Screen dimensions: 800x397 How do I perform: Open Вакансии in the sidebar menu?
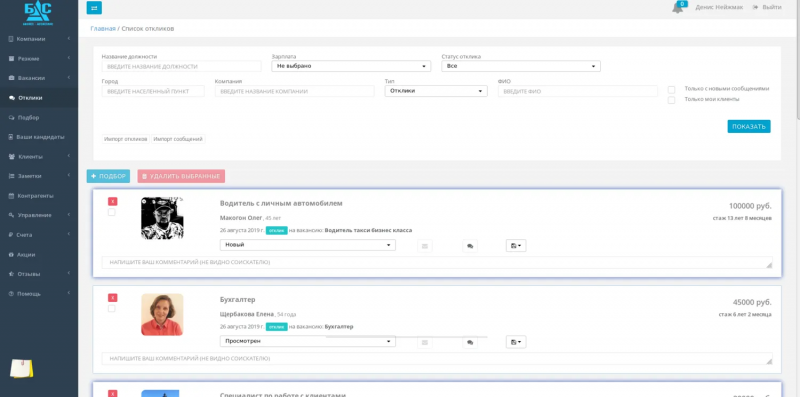click(x=39, y=78)
